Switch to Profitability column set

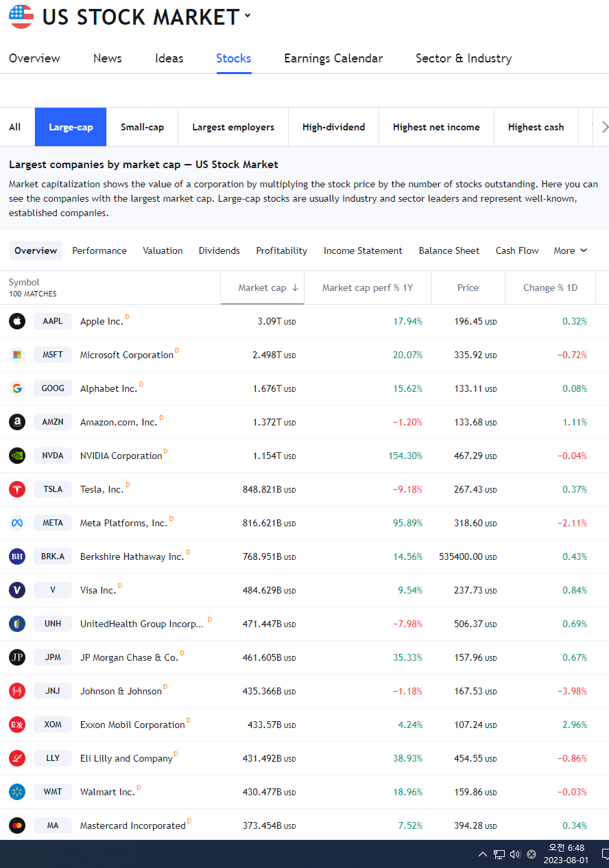point(282,250)
